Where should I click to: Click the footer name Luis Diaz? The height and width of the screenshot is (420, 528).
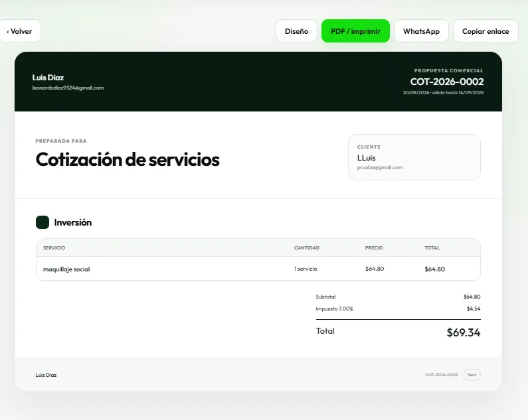tap(46, 375)
